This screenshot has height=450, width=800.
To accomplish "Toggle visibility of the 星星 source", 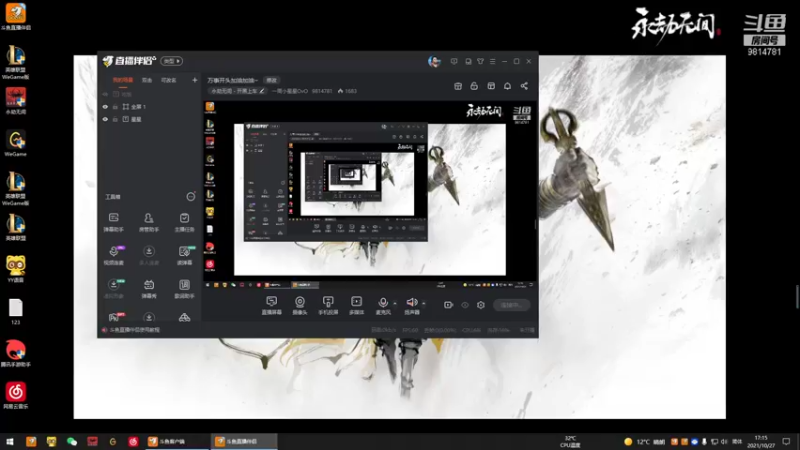I will [x=105, y=119].
